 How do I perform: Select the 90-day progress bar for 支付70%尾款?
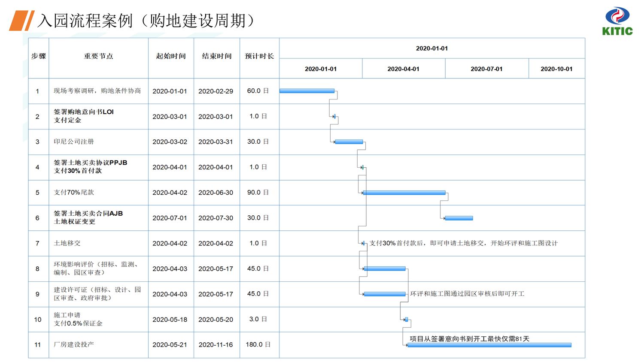(x=404, y=193)
